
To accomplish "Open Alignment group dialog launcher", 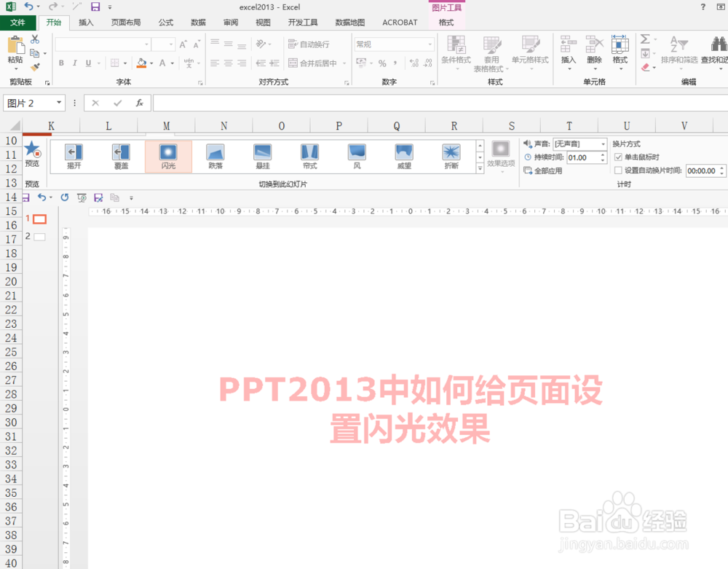I will click(347, 82).
